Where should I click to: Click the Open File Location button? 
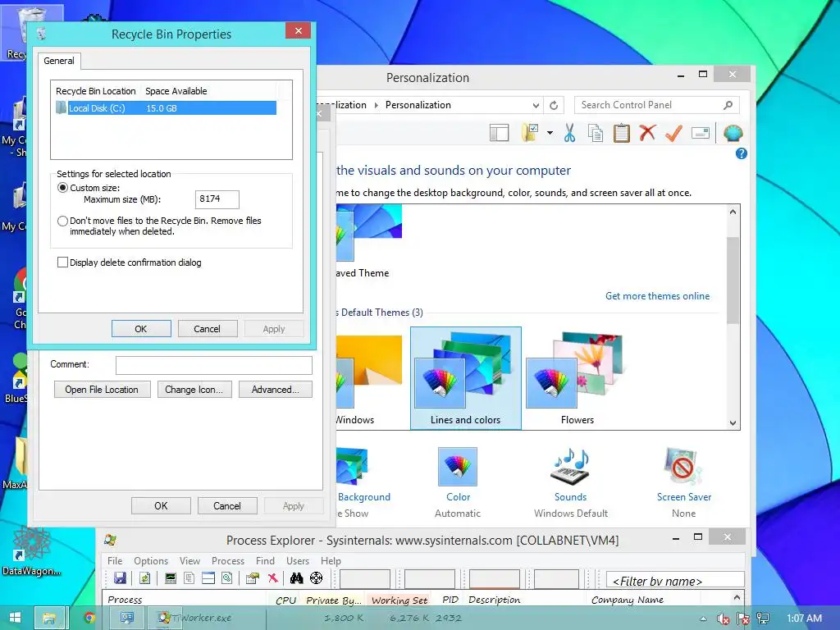coord(102,390)
